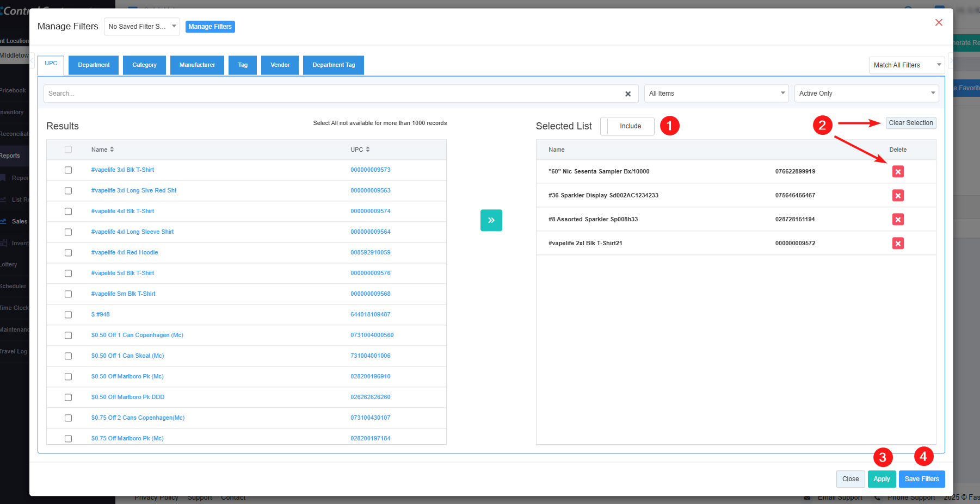This screenshot has height=504, width=980.
Task: Tick checkbox for #vapelife 4xl Red Hoodie
Action: point(68,253)
